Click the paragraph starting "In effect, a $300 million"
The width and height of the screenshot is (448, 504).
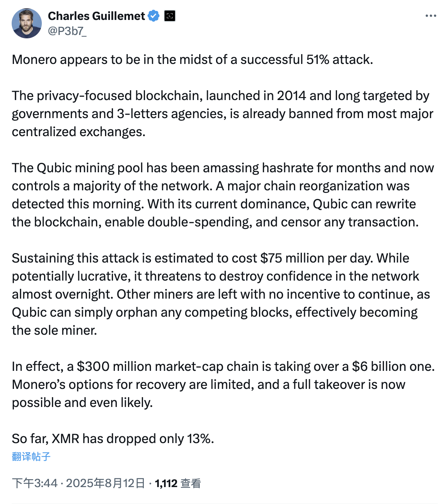(223, 384)
